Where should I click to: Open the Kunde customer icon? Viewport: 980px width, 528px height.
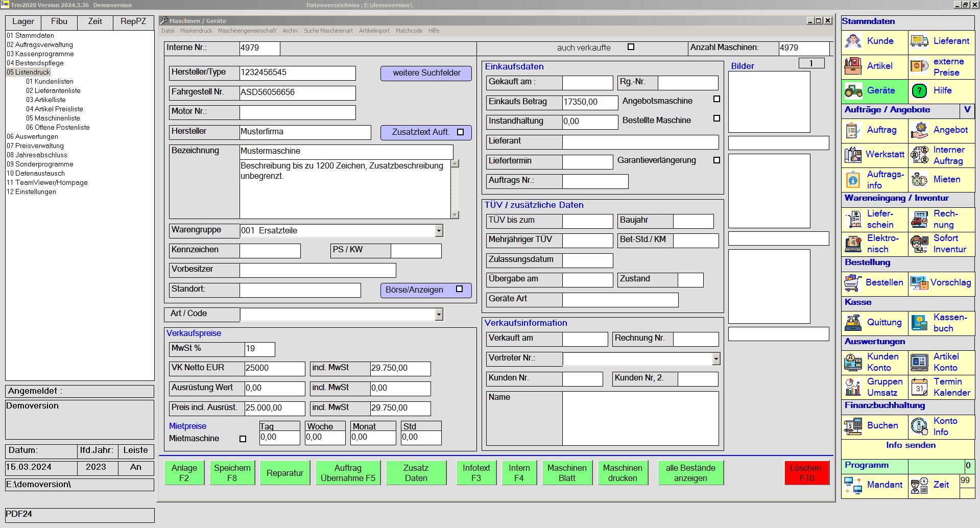click(x=853, y=41)
